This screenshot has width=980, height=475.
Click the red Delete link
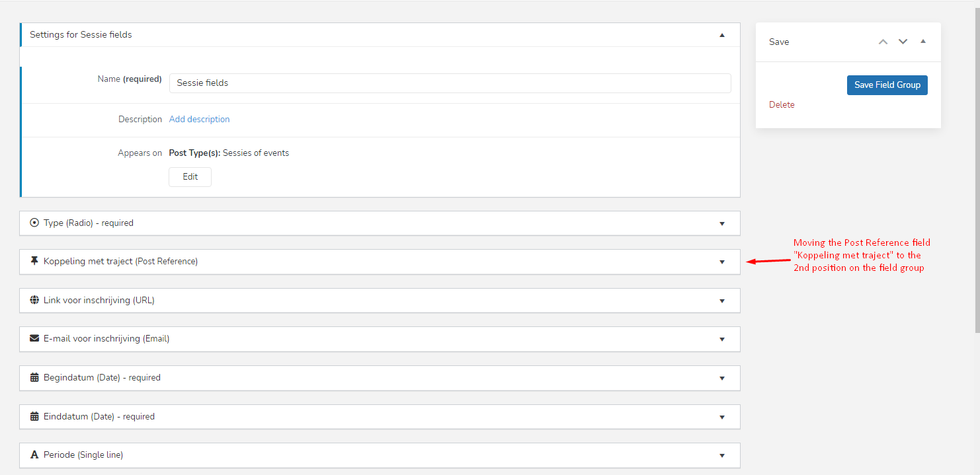pos(782,105)
